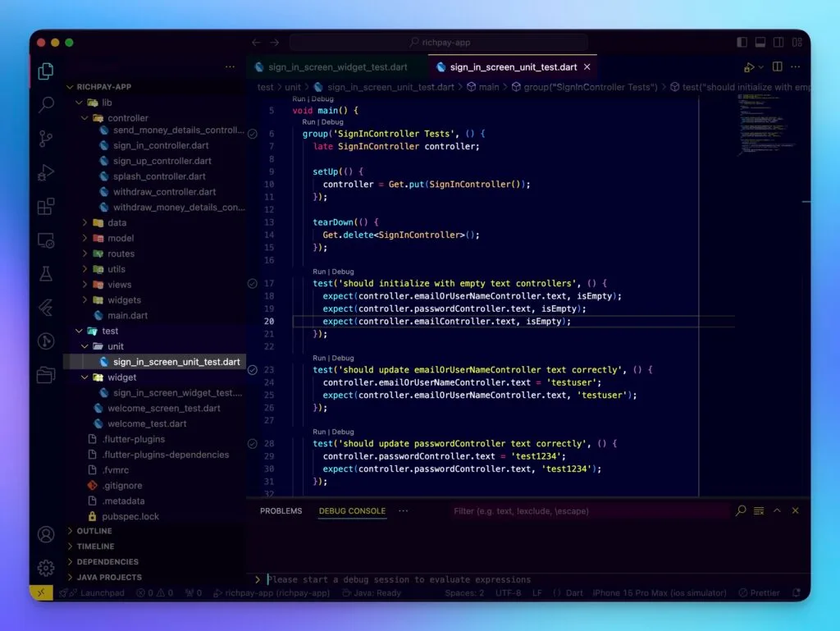Click the editor minimap

pos(767,125)
